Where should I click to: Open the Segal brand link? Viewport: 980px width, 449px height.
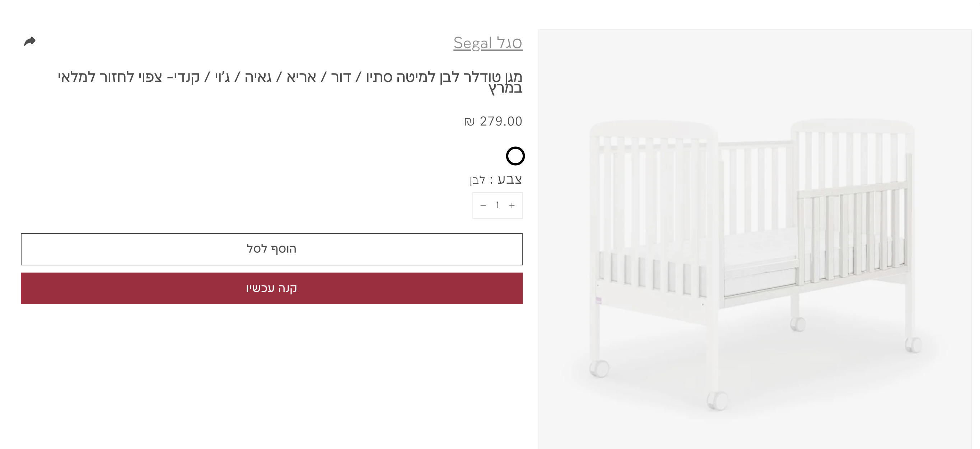[487, 43]
